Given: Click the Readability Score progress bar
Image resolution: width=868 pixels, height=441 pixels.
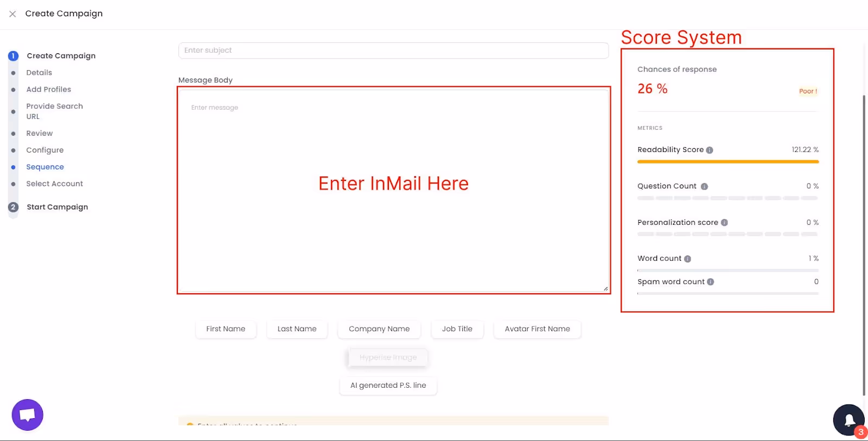Looking at the screenshot, I should 728,162.
